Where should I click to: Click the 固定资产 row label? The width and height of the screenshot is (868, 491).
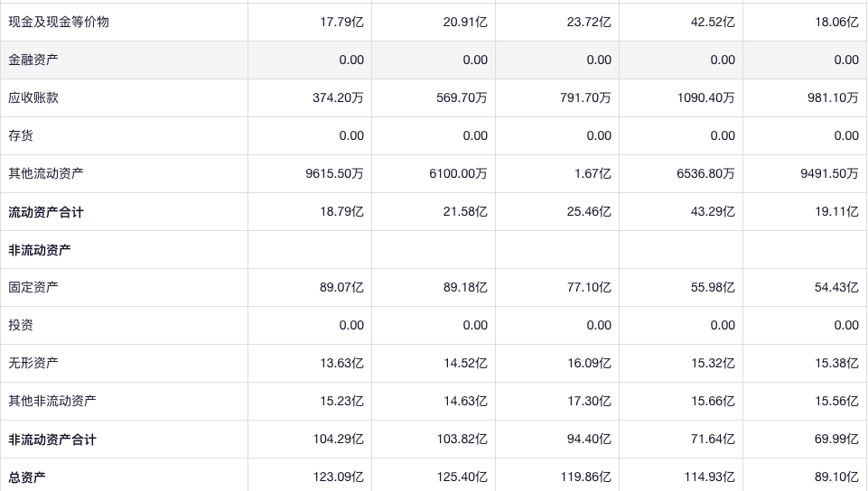(x=33, y=287)
